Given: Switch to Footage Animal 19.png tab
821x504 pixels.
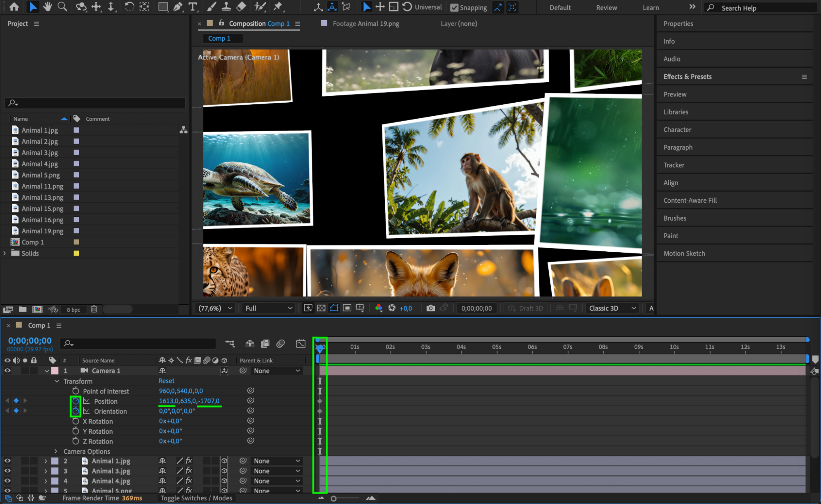Looking at the screenshot, I should (365, 23).
